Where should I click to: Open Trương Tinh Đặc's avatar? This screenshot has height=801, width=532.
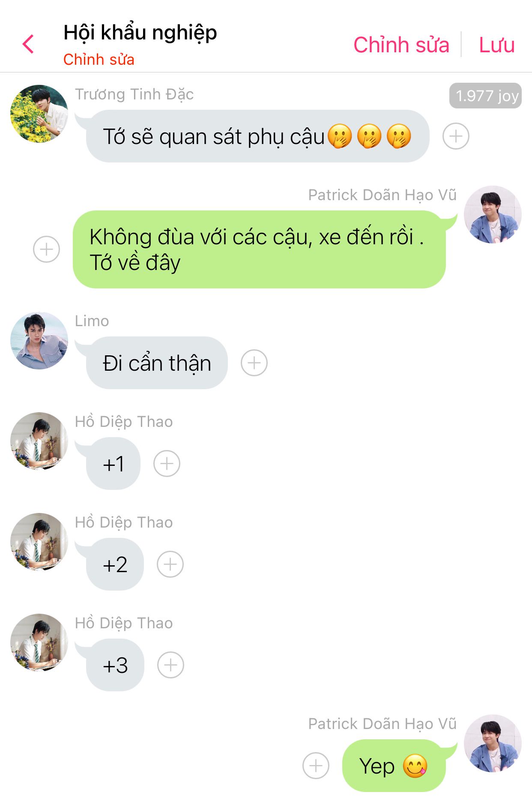pyautogui.click(x=39, y=114)
